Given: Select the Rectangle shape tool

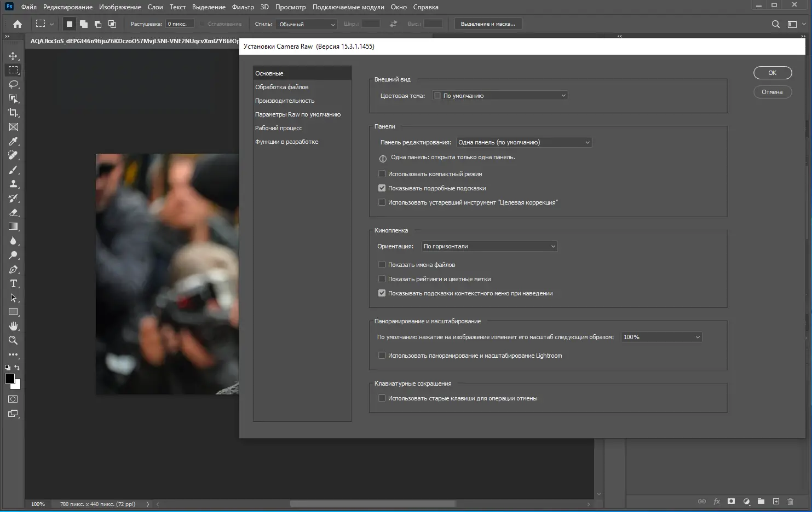Looking at the screenshot, I should (x=13, y=312).
